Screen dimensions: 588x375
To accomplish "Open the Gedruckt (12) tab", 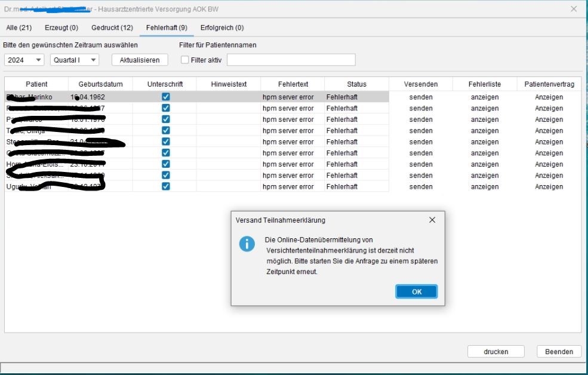I will 112,27.
